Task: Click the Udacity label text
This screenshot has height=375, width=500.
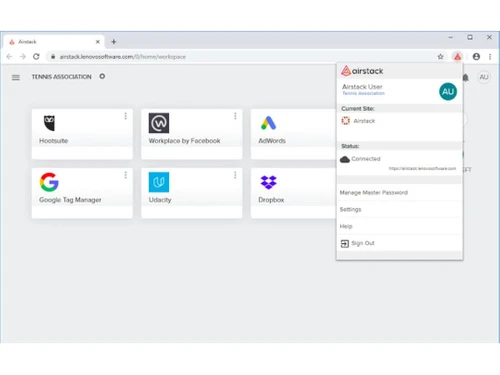Action: (x=160, y=200)
